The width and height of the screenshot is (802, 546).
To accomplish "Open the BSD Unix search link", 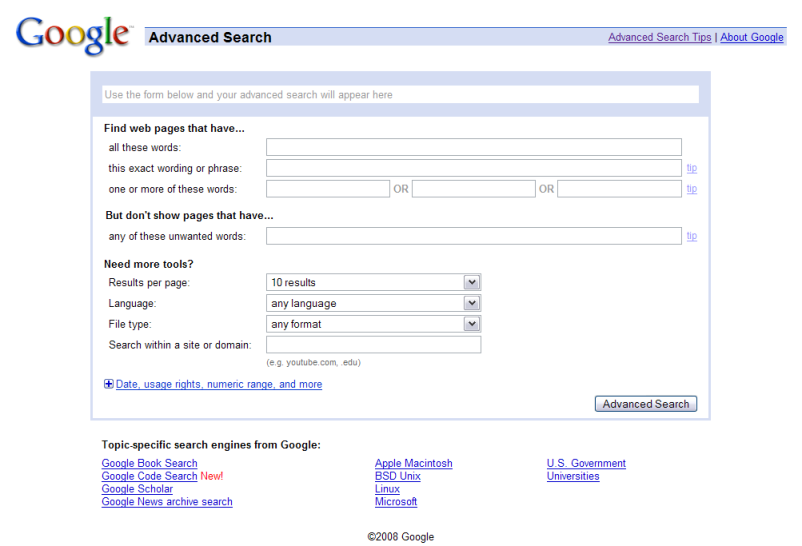I will point(397,476).
